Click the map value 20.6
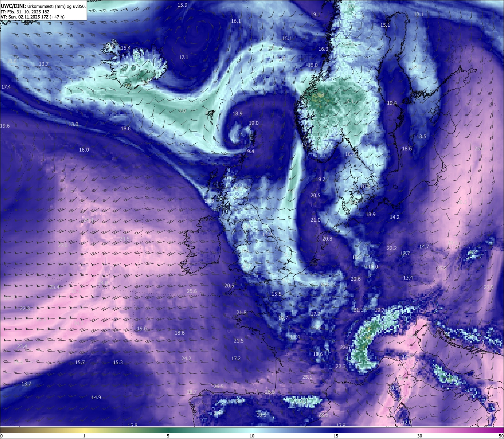The height and width of the screenshot is (439, 504). [x=356, y=279]
